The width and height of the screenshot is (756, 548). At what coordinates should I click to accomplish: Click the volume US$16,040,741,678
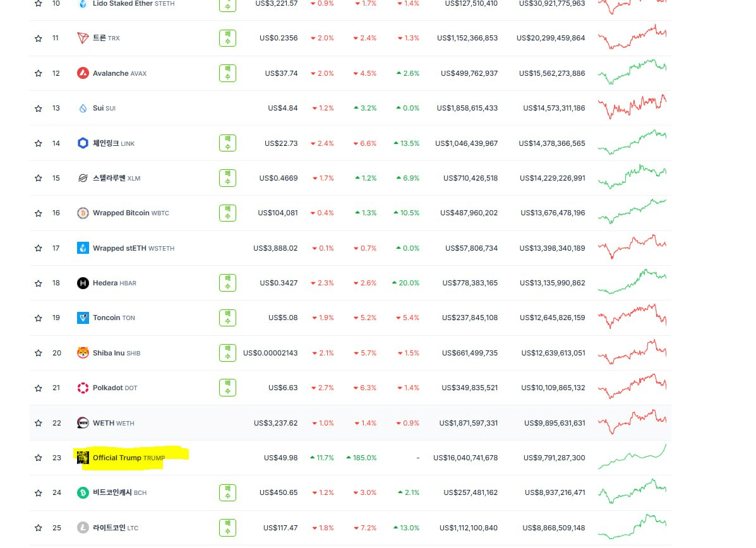[x=465, y=458]
